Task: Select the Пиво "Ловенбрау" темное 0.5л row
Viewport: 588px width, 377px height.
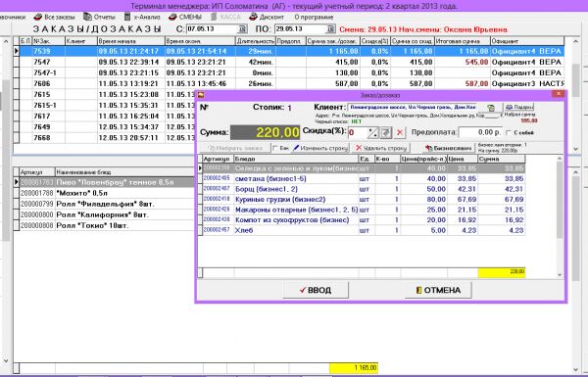Action: (107, 182)
